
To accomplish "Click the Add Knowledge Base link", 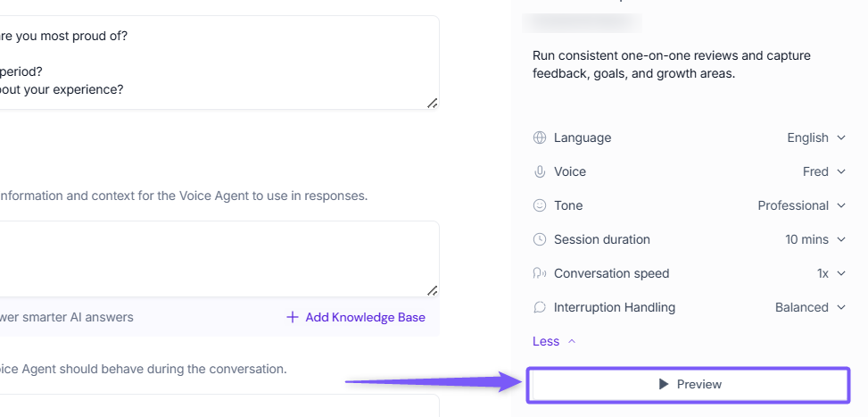I will point(365,317).
